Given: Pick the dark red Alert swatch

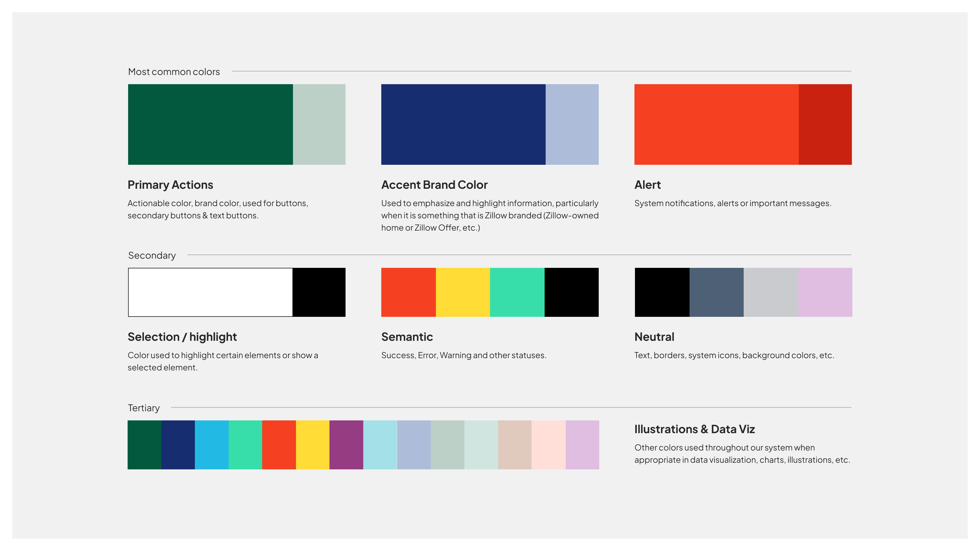Looking at the screenshot, I should point(825,124).
